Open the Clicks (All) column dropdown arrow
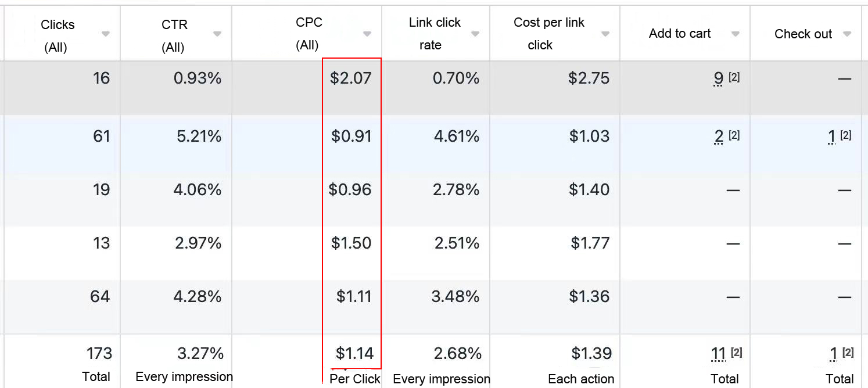This screenshot has height=388, width=868. click(x=105, y=34)
